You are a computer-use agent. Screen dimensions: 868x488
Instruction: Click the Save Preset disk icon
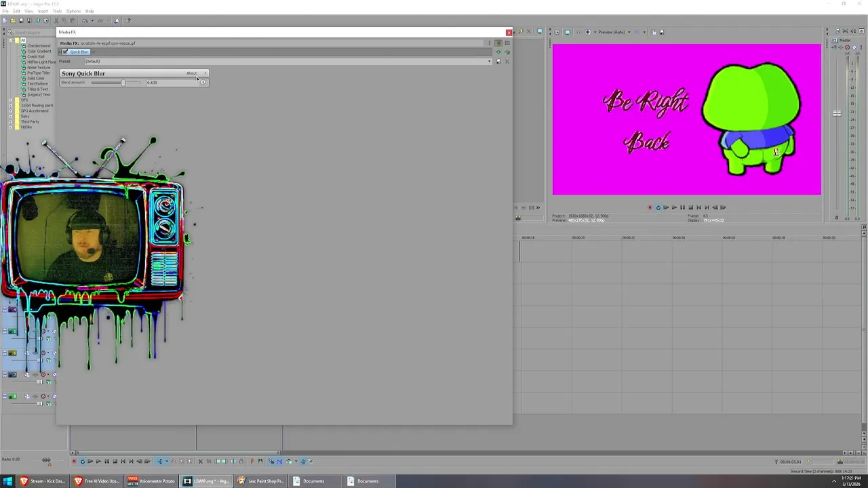[498, 61]
